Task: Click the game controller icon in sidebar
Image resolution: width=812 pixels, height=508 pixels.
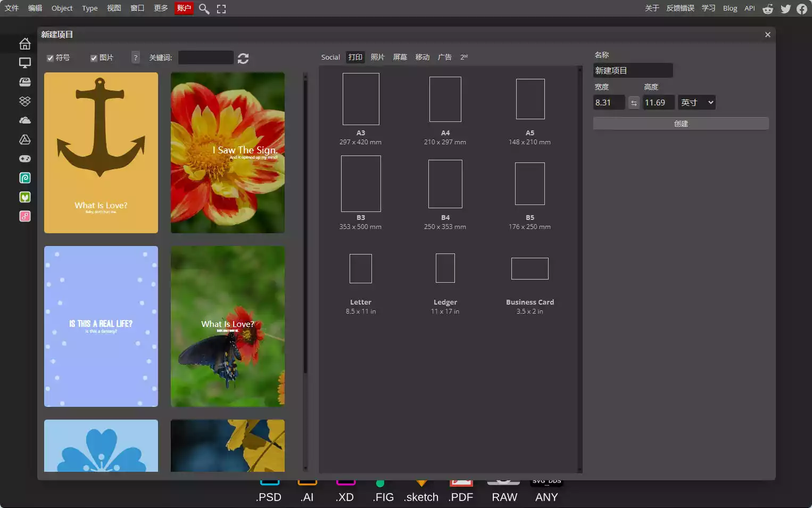Action: tap(25, 159)
